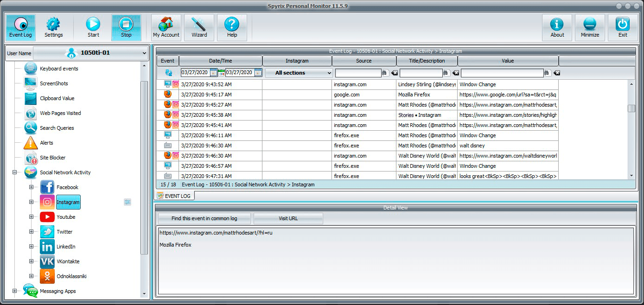
Task: Open the All sections dropdown
Action: point(299,73)
